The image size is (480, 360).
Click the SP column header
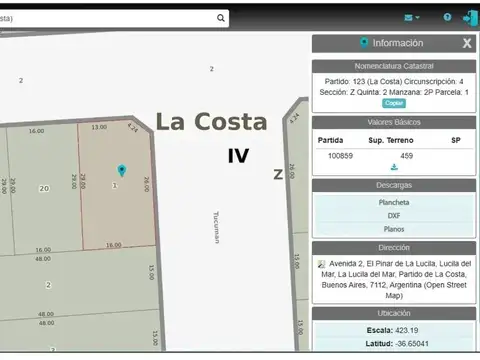pyautogui.click(x=456, y=140)
